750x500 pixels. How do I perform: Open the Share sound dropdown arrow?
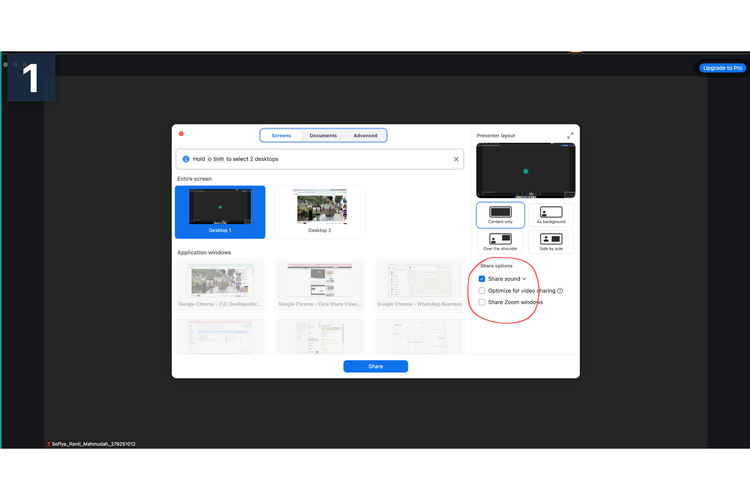pos(524,279)
